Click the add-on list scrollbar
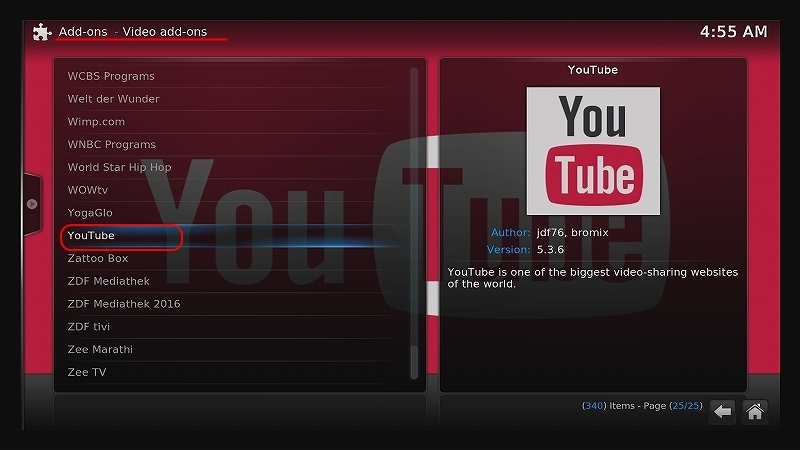Screen dimensions: 800x450 pyautogui.click(x=414, y=223)
